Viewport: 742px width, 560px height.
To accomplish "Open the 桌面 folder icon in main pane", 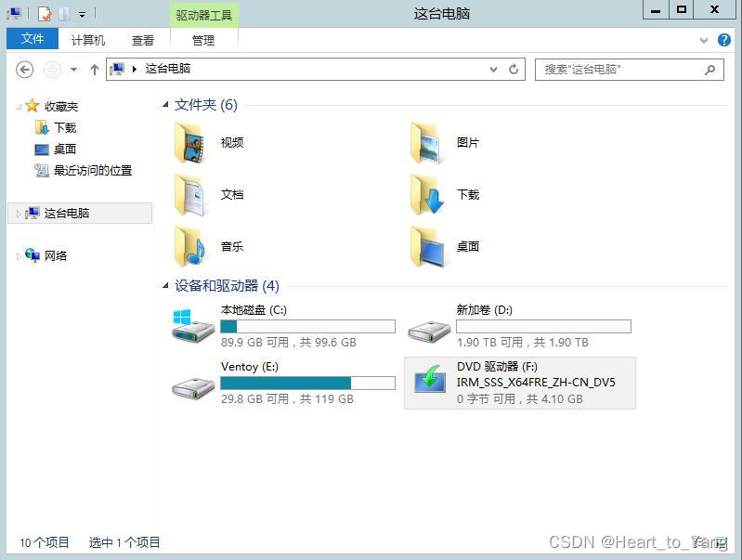I will tap(427, 247).
